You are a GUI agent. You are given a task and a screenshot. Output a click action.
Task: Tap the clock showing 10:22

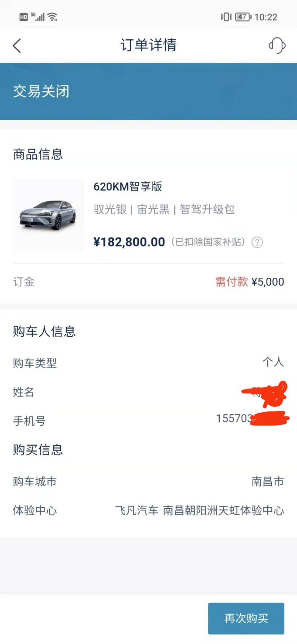(x=266, y=17)
